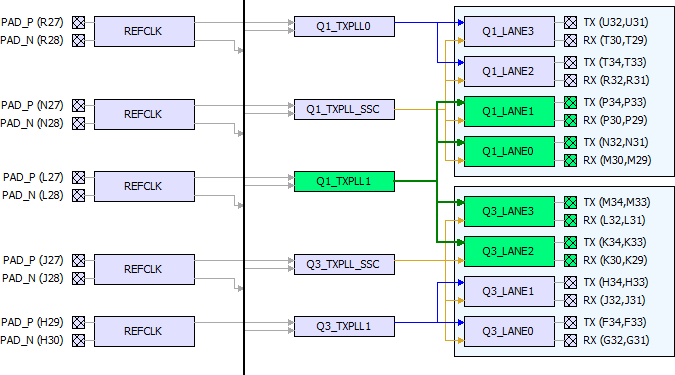This screenshot has width=675, height=375.
Task: Click the PAD_N (R28) label
Action: click(32, 40)
